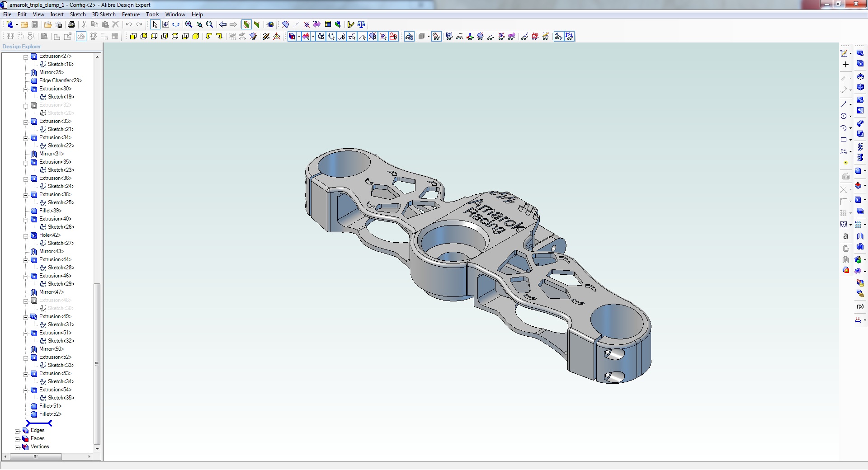Click the Equation Editor table icon

pos(328,24)
